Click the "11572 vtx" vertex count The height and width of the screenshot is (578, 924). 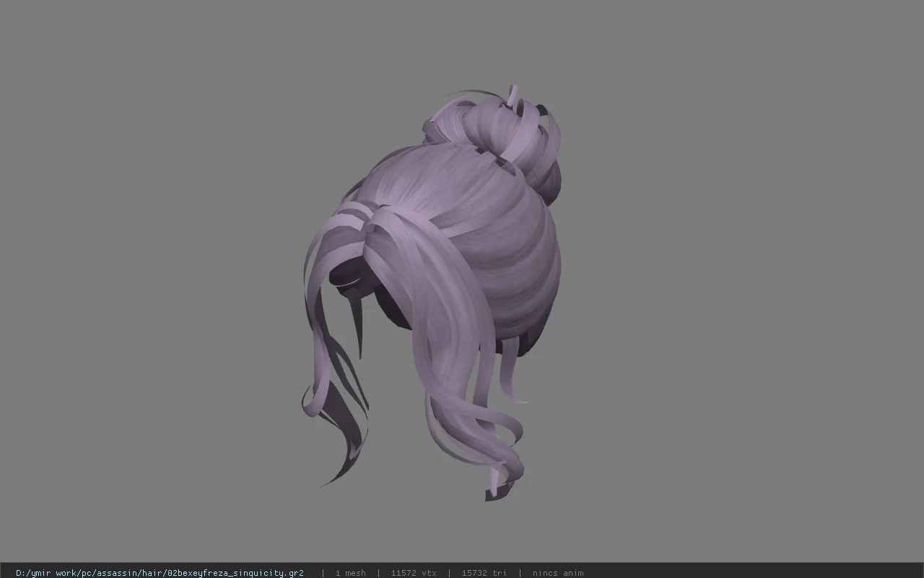click(x=414, y=573)
